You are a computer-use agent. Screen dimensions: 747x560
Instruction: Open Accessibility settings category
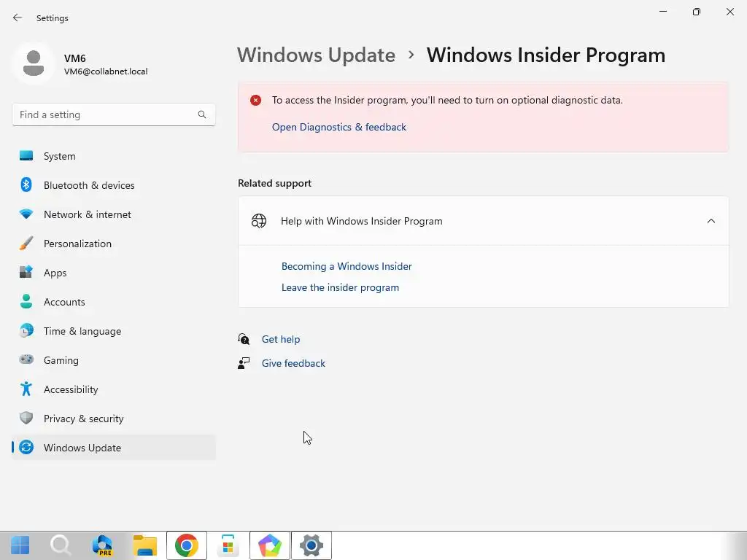click(113, 389)
